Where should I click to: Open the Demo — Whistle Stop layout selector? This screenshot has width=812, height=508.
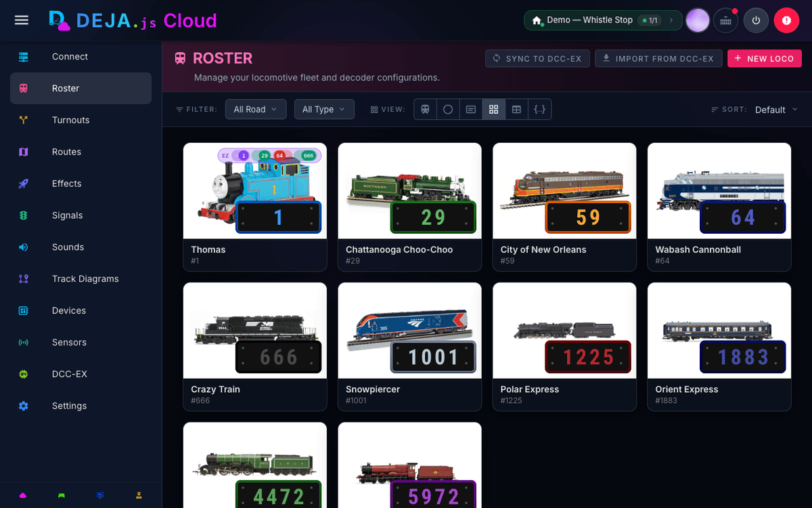[603, 20]
